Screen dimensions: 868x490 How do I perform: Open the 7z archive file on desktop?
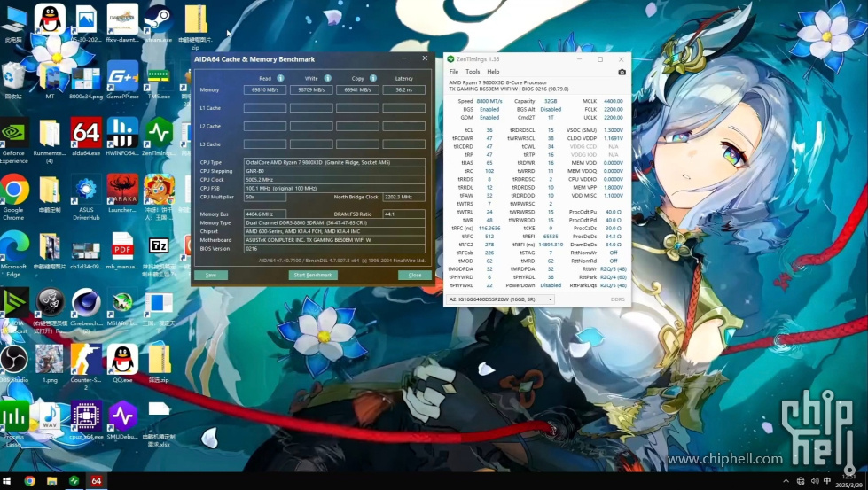click(x=159, y=253)
